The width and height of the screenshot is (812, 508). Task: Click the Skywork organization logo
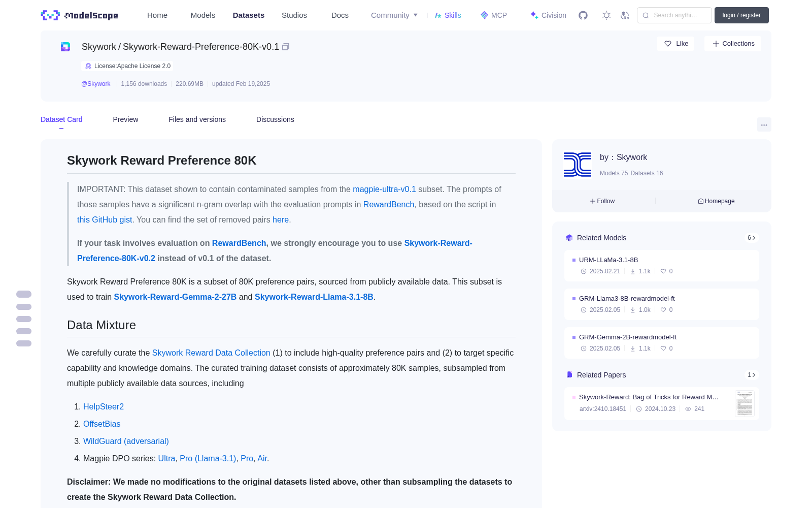[578, 165]
